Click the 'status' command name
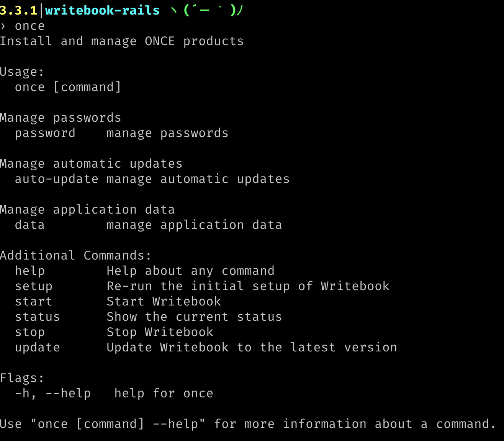The width and height of the screenshot is (504, 441). coord(38,317)
